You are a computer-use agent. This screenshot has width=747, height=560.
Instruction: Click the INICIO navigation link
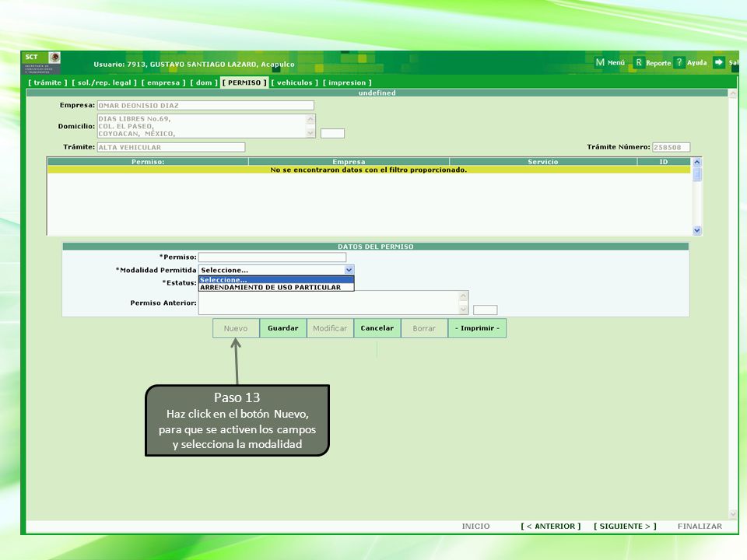pyautogui.click(x=476, y=527)
